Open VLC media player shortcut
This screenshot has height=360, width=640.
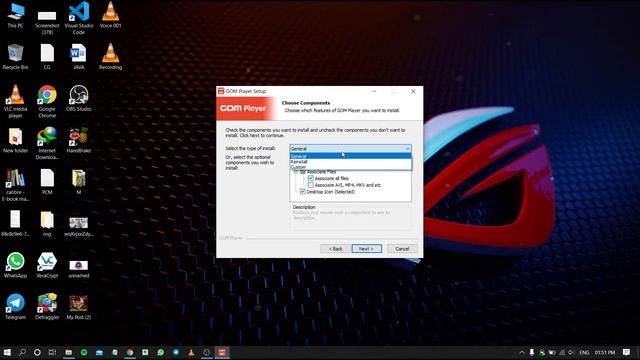coord(16,102)
